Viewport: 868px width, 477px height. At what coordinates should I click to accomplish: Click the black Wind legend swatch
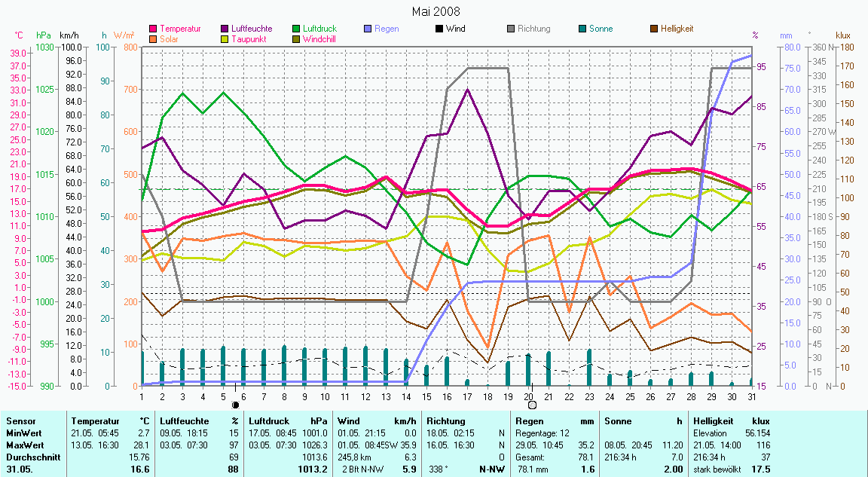[x=439, y=29]
